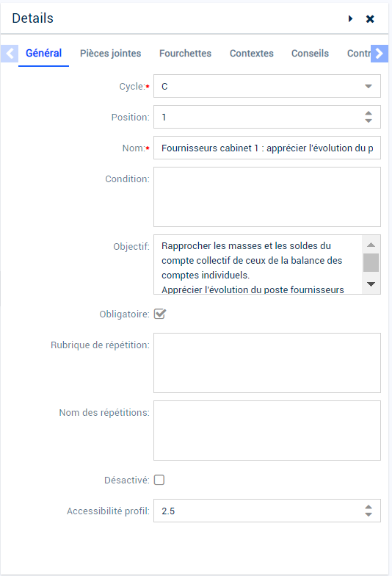Switch to the Contextes tab
The image size is (392, 576).
(251, 53)
